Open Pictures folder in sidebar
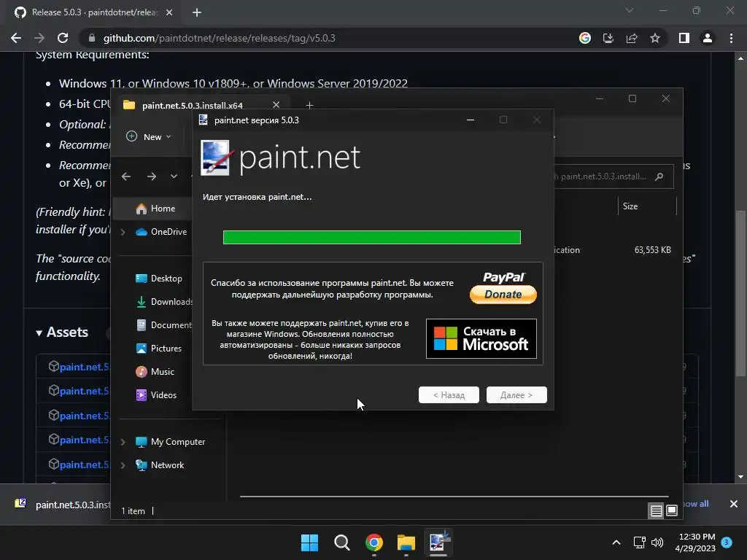The height and width of the screenshot is (560, 747). click(x=158, y=349)
